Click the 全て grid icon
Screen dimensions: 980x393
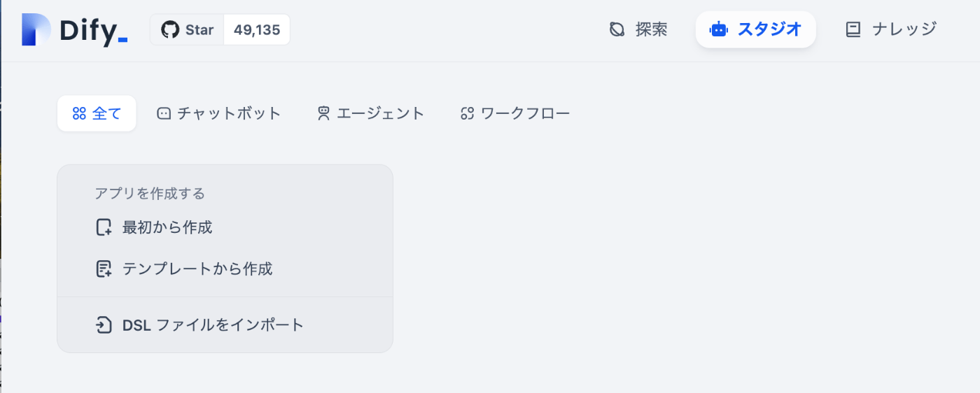tap(79, 113)
